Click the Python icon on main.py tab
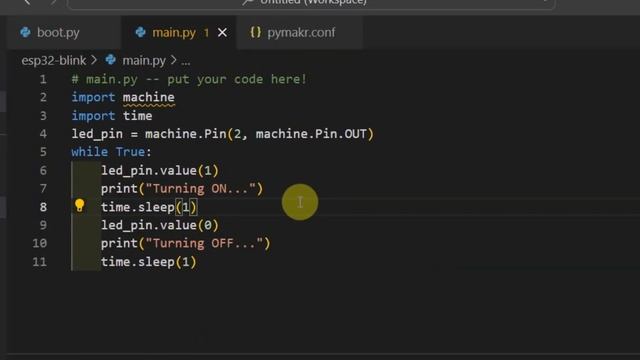The image size is (640, 360). tap(140, 32)
